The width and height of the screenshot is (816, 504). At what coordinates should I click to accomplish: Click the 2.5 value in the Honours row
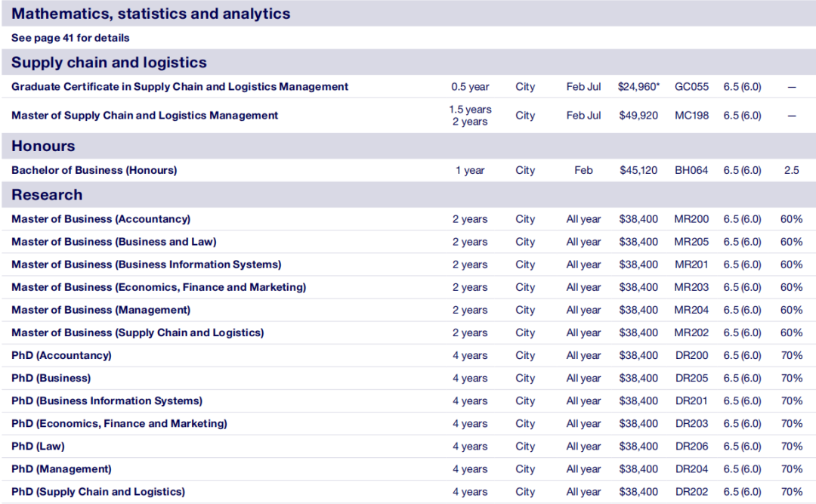point(792,170)
